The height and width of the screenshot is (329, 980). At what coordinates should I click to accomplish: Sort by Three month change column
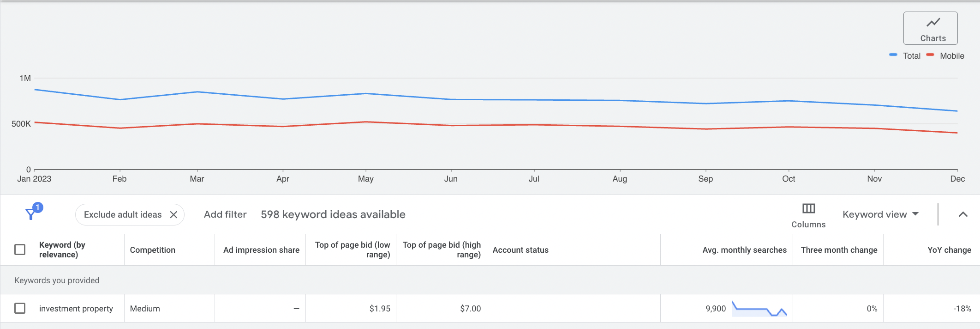pos(839,250)
